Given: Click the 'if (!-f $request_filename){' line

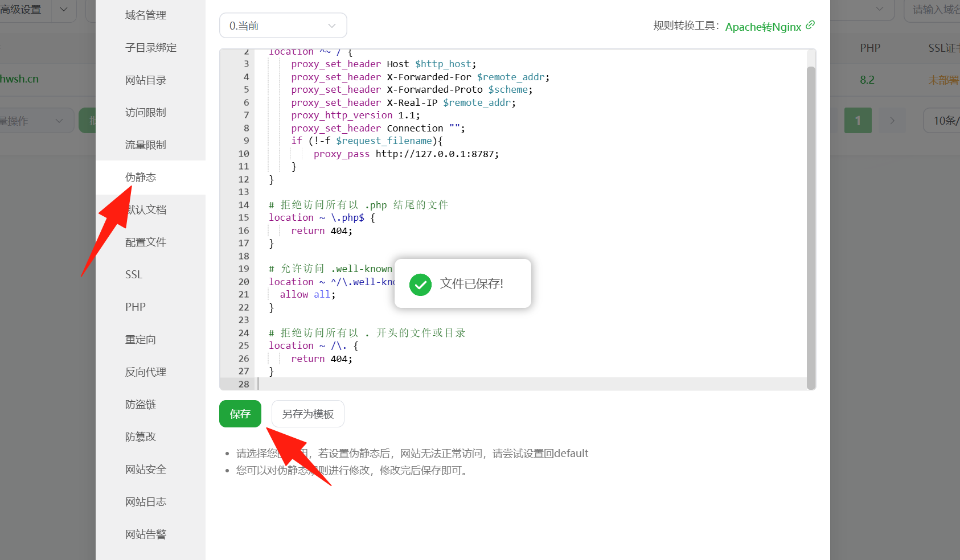Looking at the screenshot, I should click(x=367, y=141).
